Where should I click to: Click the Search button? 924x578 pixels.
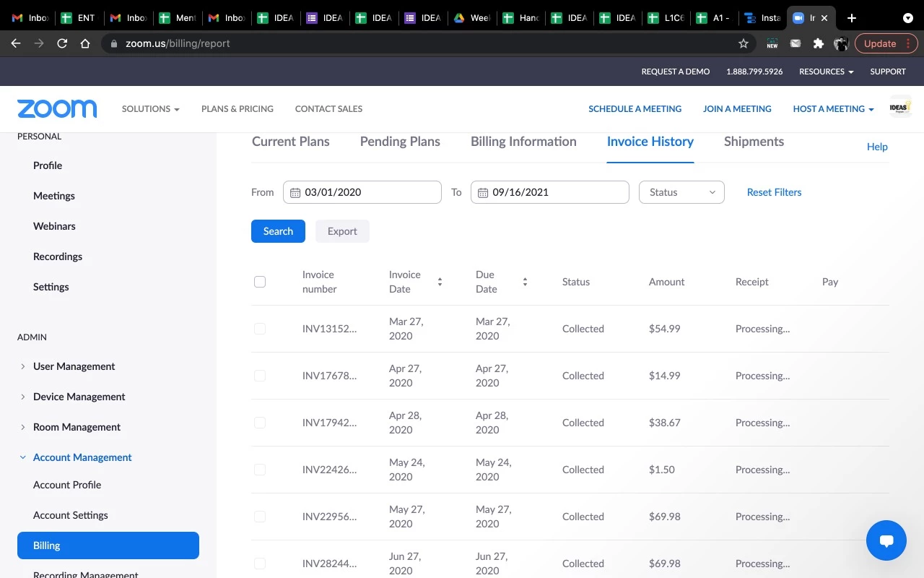tap(278, 231)
